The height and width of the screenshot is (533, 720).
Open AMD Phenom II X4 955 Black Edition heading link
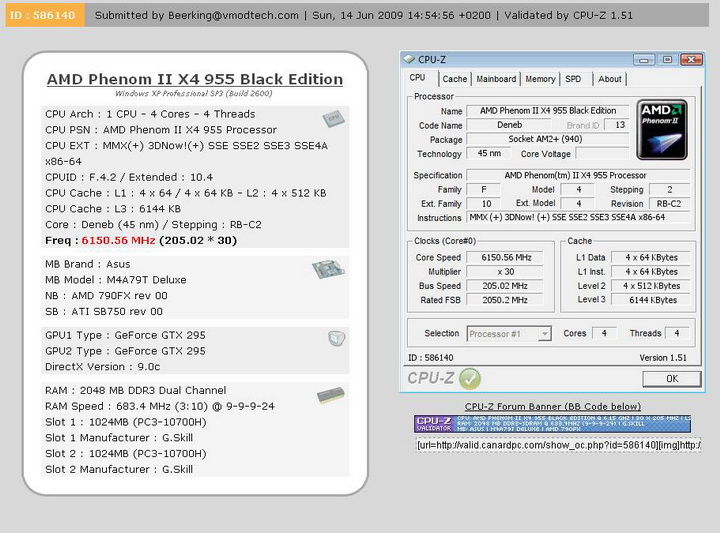pyautogui.click(x=195, y=79)
